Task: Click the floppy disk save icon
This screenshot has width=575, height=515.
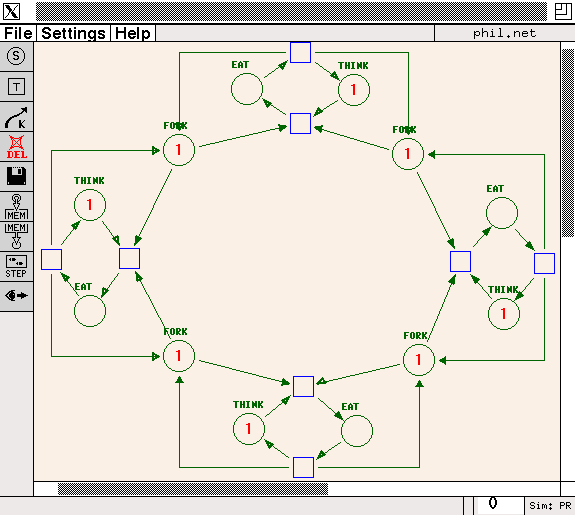Action: pyautogui.click(x=16, y=176)
